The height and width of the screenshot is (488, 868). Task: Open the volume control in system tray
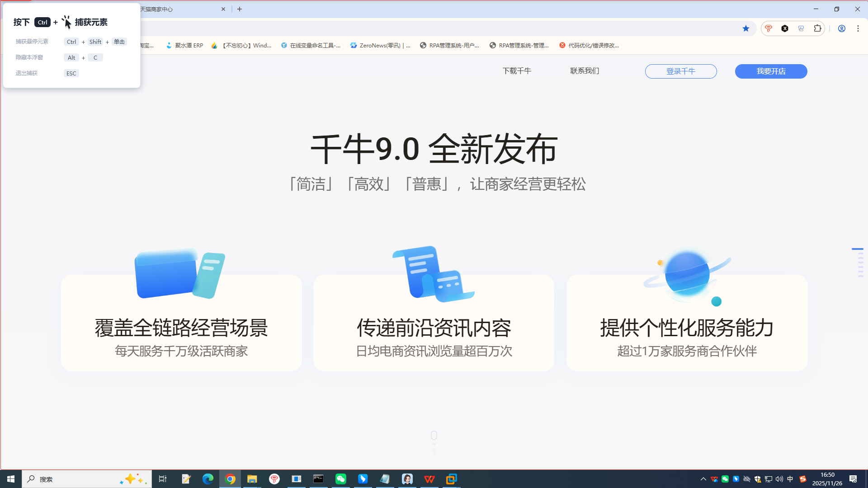779,479
